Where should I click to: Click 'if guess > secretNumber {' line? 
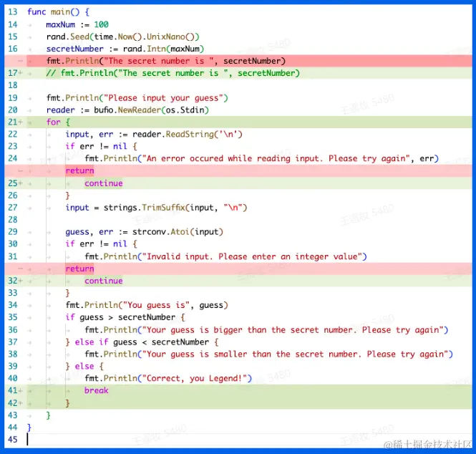125,317
